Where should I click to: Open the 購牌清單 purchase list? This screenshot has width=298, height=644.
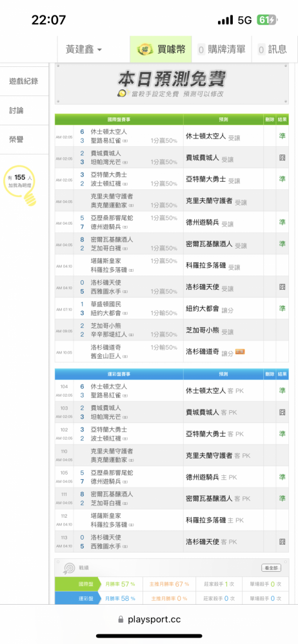tap(221, 50)
